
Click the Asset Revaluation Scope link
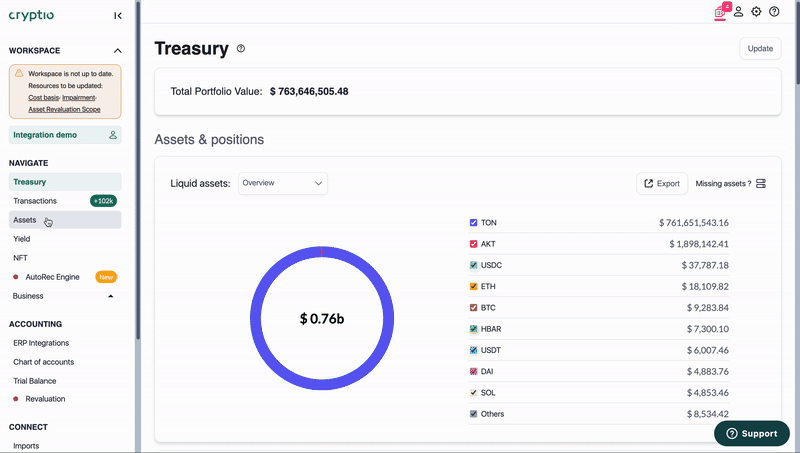point(64,109)
